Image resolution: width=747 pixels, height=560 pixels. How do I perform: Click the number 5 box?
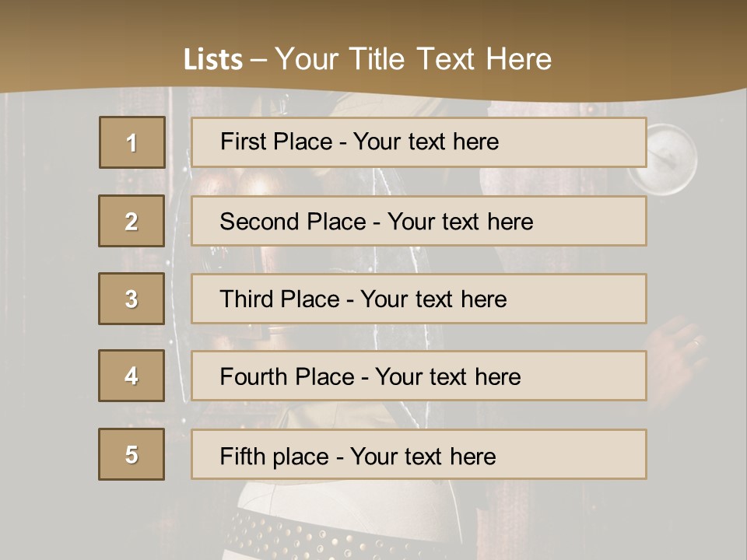pos(132,454)
